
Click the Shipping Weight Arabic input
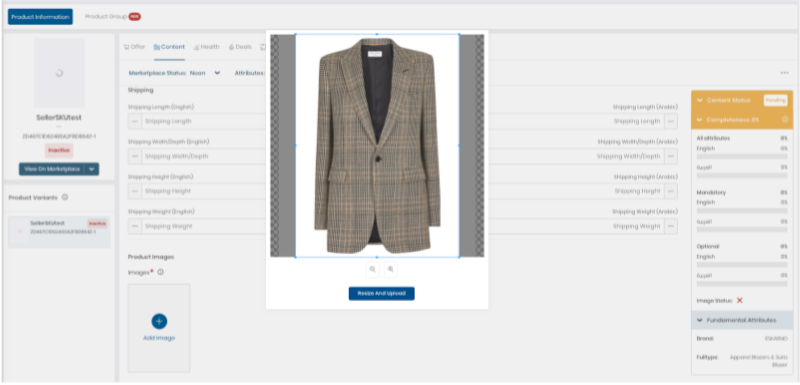coord(577,226)
